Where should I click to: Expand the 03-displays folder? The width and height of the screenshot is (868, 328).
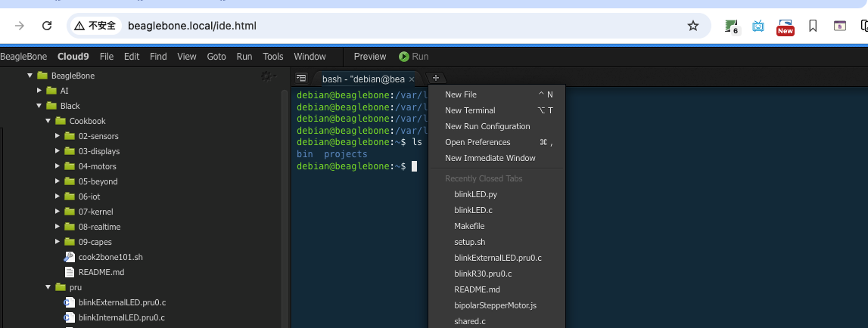(x=58, y=151)
